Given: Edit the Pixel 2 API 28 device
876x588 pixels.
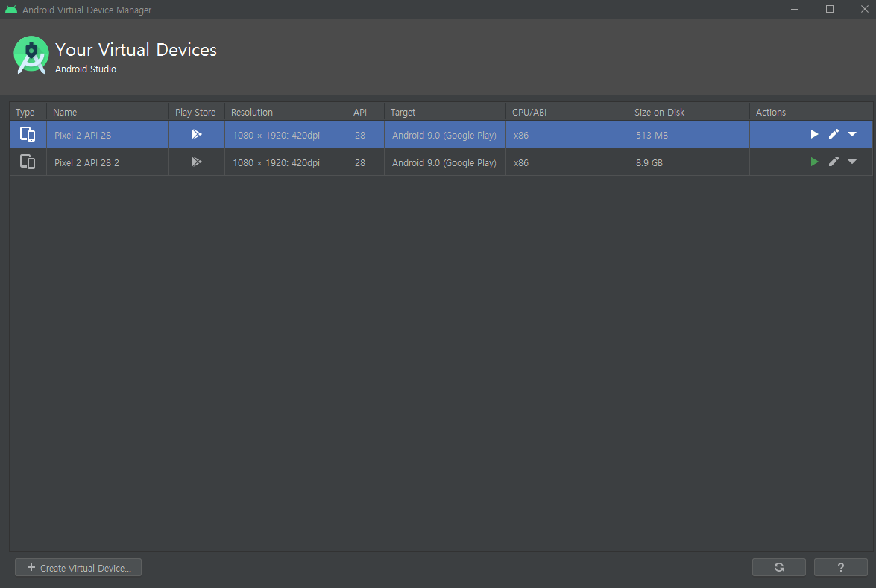Looking at the screenshot, I should pos(834,134).
